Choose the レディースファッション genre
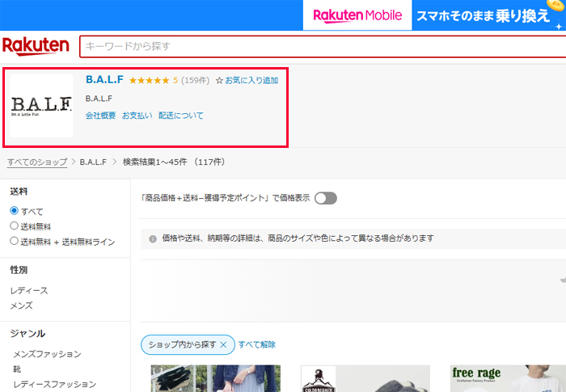This screenshot has width=566, height=392. pos(55,385)
